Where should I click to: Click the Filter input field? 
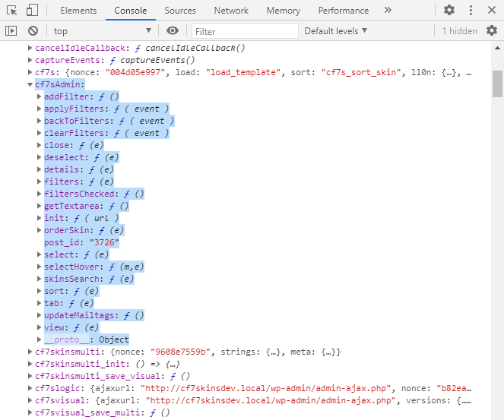pos(245,31)
